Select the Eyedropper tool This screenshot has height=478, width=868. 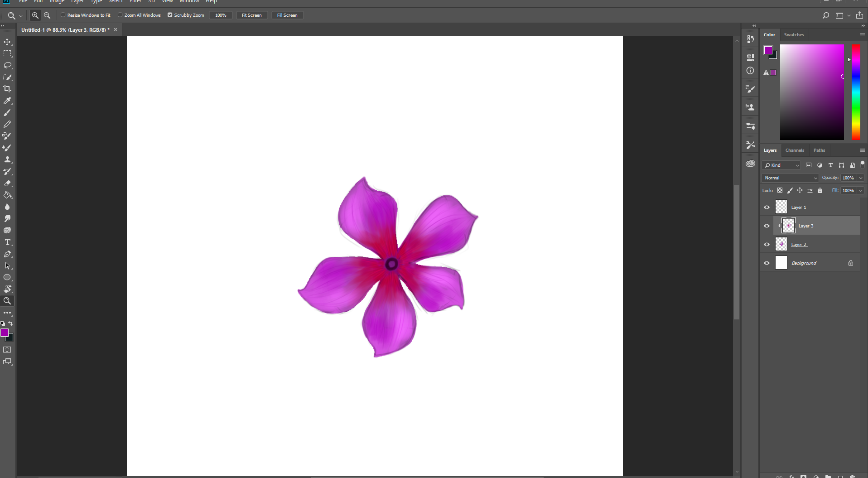[x=7, y=101]
